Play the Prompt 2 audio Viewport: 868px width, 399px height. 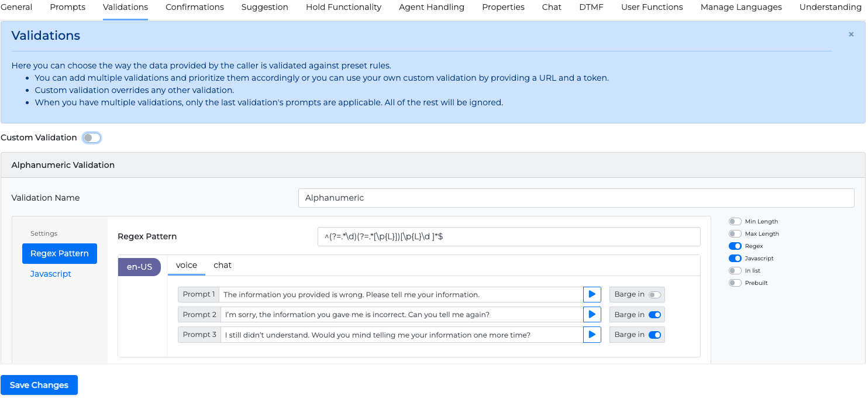coord(592,315)
